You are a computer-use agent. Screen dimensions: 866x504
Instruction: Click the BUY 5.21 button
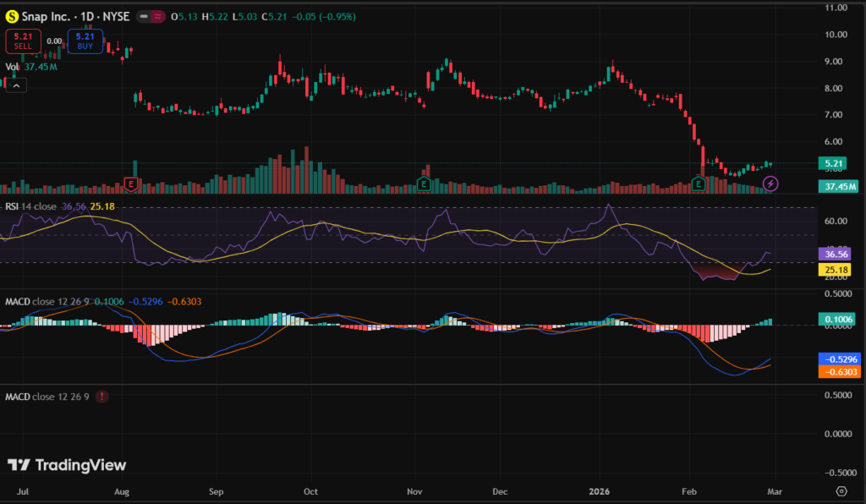tap(85, 40)
